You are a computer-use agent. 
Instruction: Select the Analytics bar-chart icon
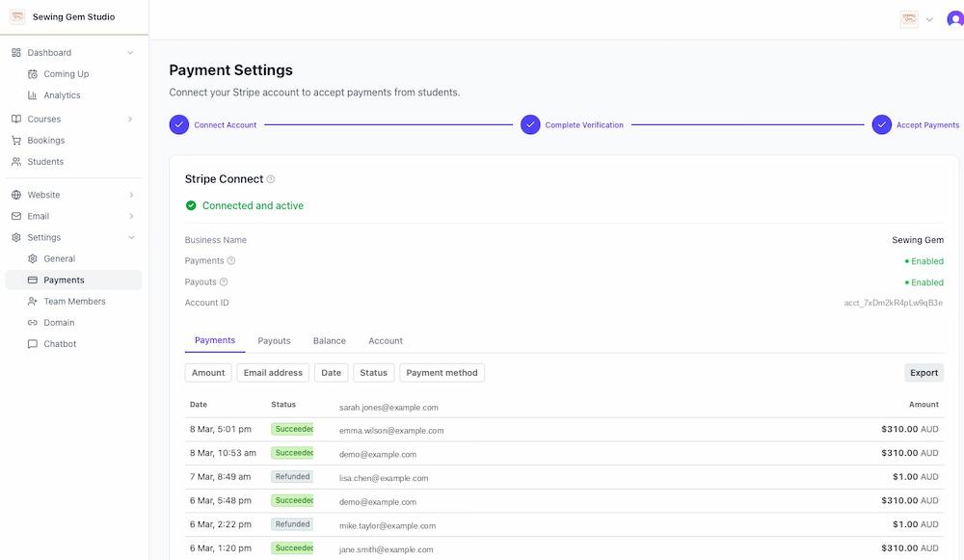[32, 94]
